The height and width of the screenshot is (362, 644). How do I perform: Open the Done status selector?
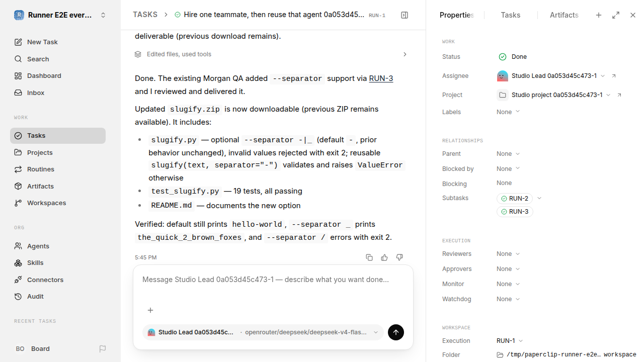[x=513, y=57]
